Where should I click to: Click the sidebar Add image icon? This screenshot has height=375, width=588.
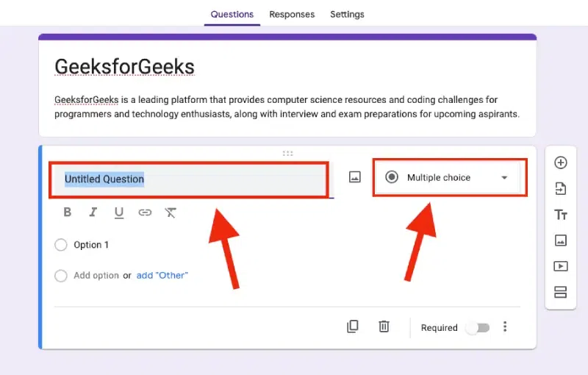[x=561, y=240]
